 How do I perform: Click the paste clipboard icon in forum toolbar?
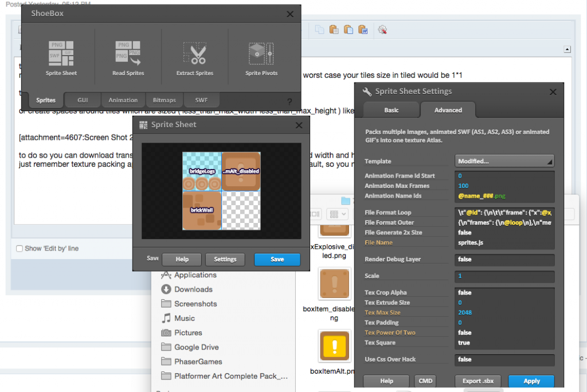click(x=334, y=30)
